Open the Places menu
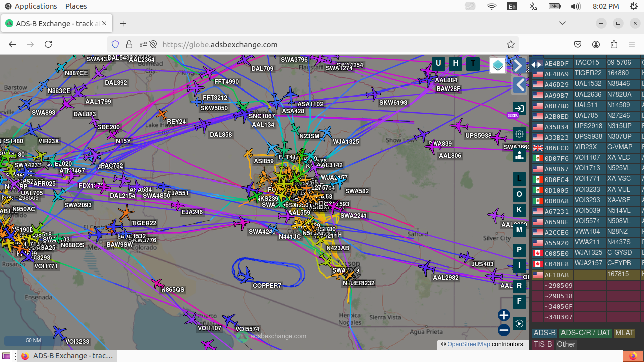The height and width of the screenshot is (362, 644). click(76, 6)
